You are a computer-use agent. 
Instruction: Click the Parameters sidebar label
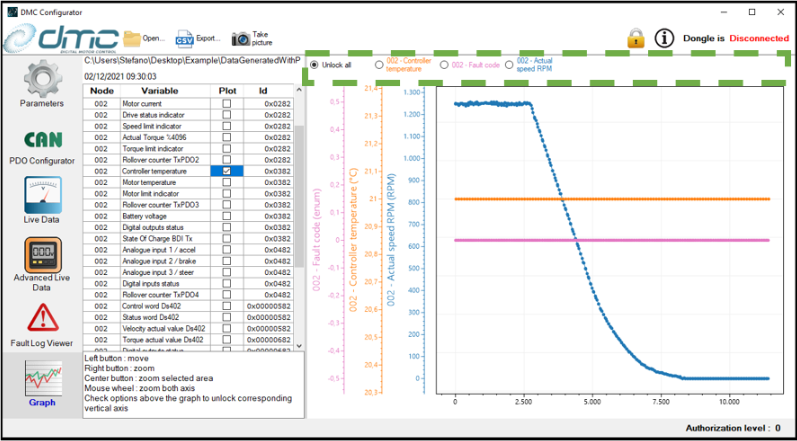42,104
